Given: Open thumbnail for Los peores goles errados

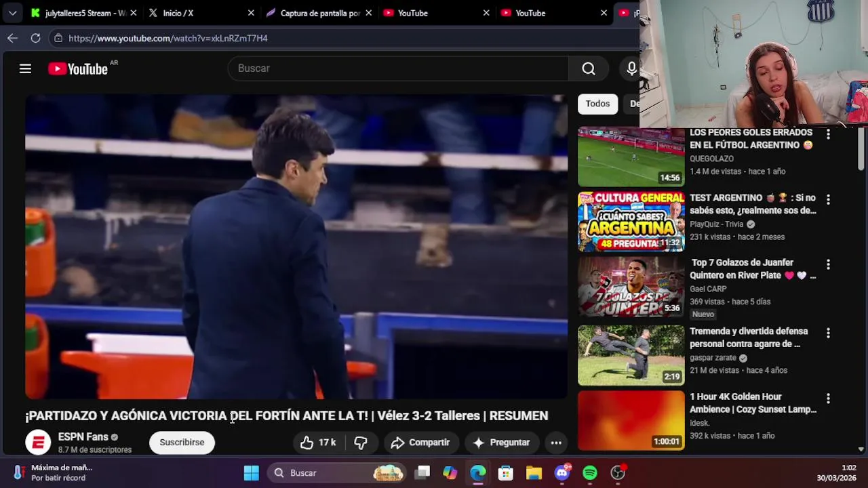Looking at the screenshot, I should click(631, 157).
